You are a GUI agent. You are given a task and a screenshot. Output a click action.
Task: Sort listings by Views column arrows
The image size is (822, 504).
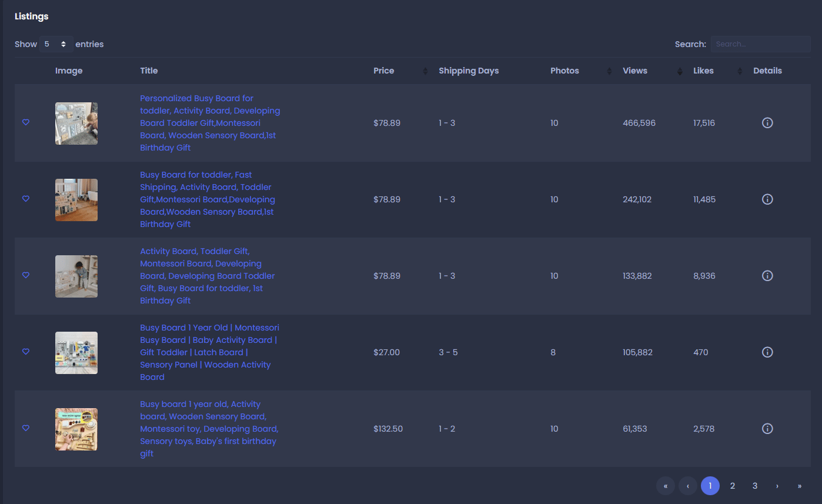pos(680,71)
